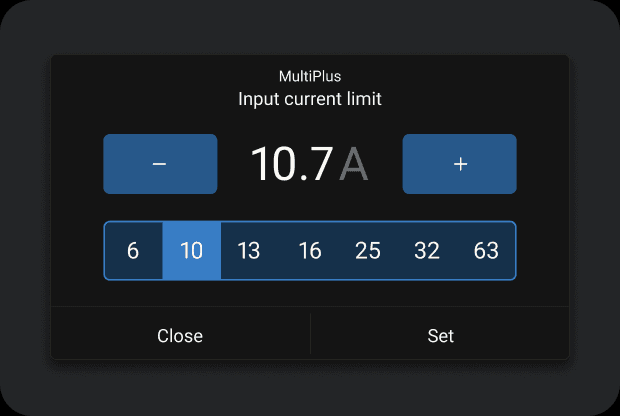Select the 6 amp preset

point(133,250)
